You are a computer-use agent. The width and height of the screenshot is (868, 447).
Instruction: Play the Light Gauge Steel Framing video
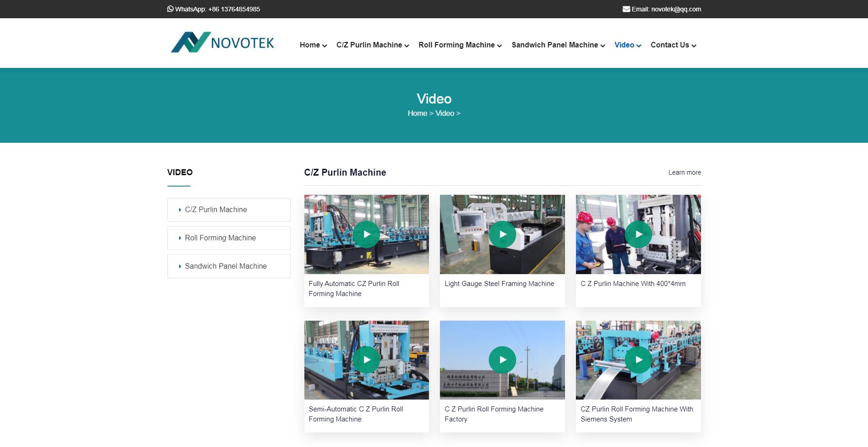[502, 234]
